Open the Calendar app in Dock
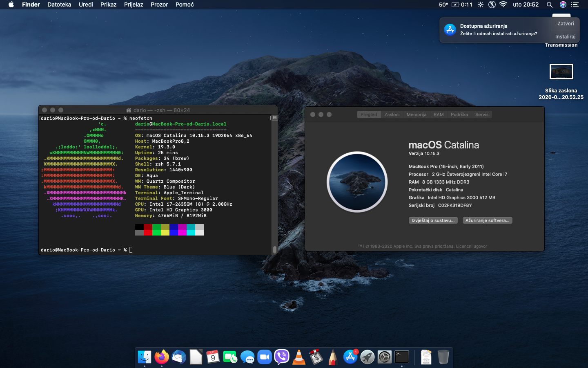Image resolution: width=588 pixels, height=368 pixels. click(x=213, y=357)
